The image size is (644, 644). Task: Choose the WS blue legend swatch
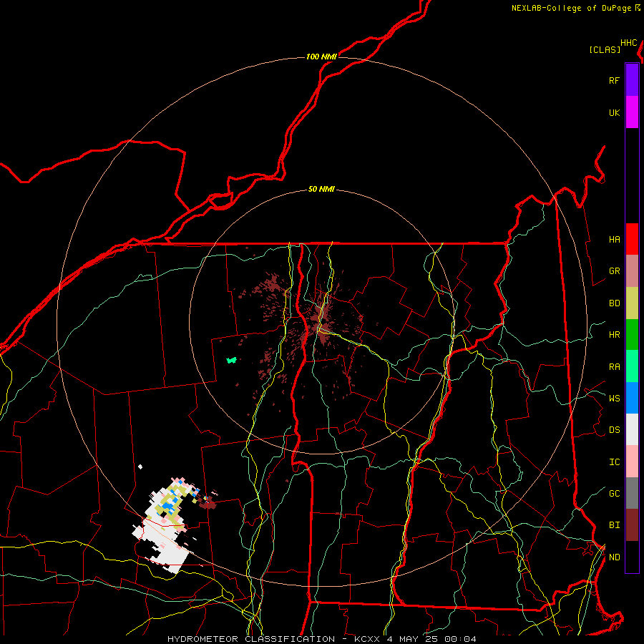click(x=632, y=398)
